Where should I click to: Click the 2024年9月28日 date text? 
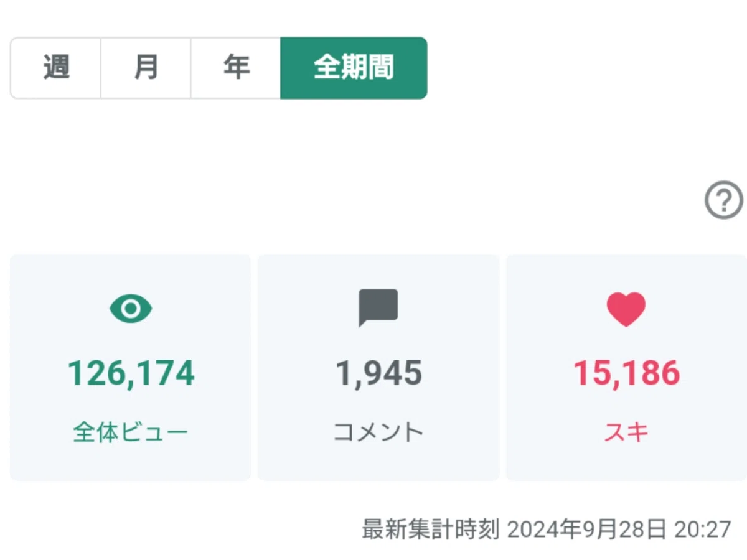pyautogui.click(x=586, y=530)
